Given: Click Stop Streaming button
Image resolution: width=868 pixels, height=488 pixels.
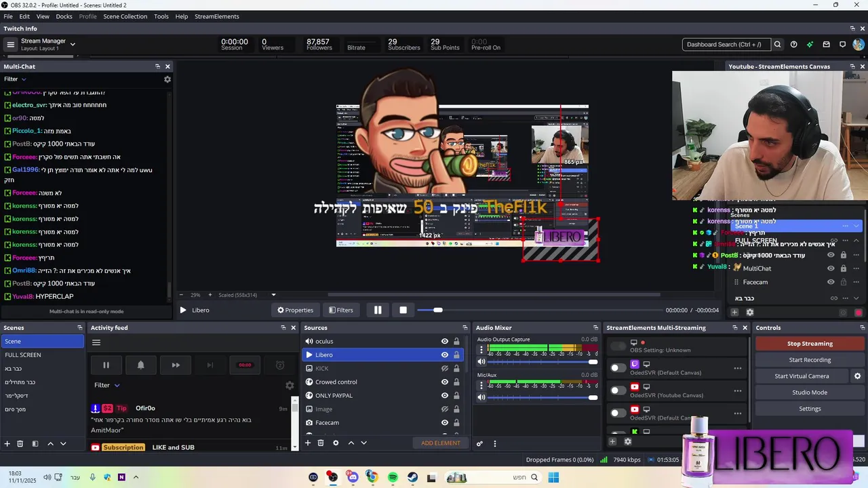Looking at the screenshot, I should 810,344.
